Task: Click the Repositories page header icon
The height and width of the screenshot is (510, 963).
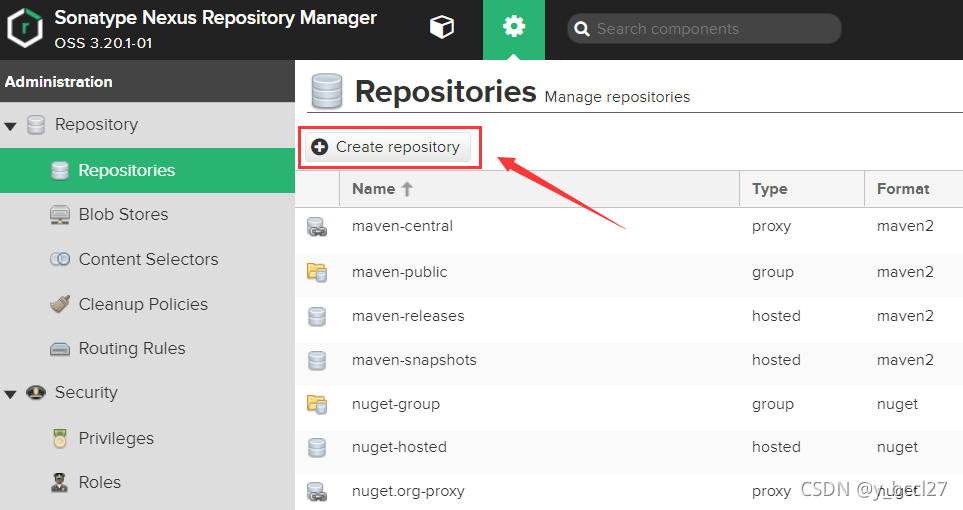Action: tap(327, 92)
